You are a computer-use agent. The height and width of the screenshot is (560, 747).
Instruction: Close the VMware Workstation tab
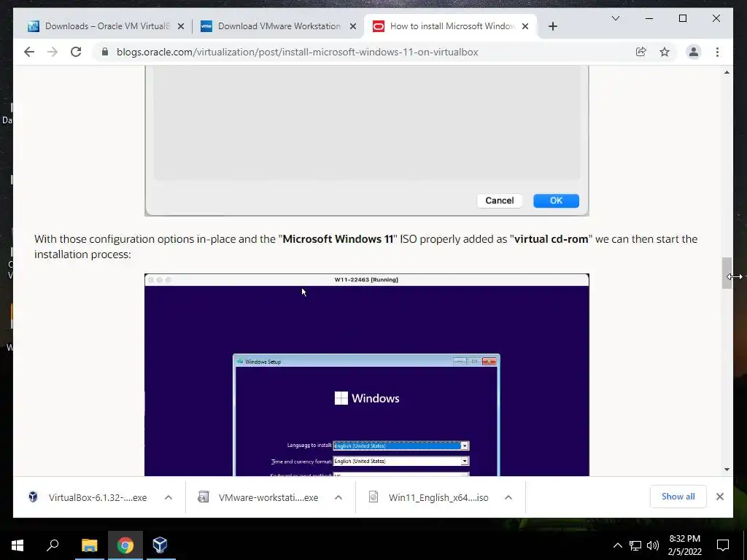coord(353,26)
